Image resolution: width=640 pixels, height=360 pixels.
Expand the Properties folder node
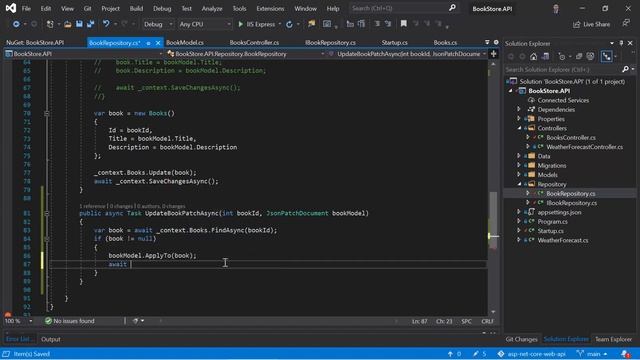(519, 119)
